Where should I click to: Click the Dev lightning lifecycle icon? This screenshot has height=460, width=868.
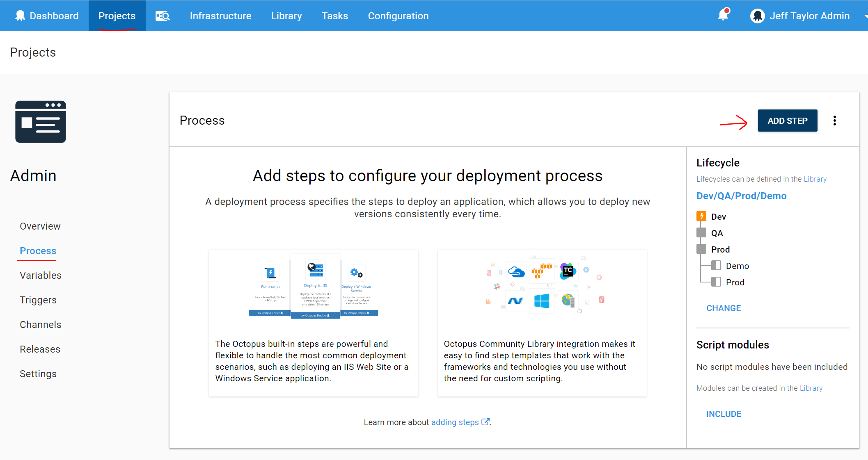701,216
